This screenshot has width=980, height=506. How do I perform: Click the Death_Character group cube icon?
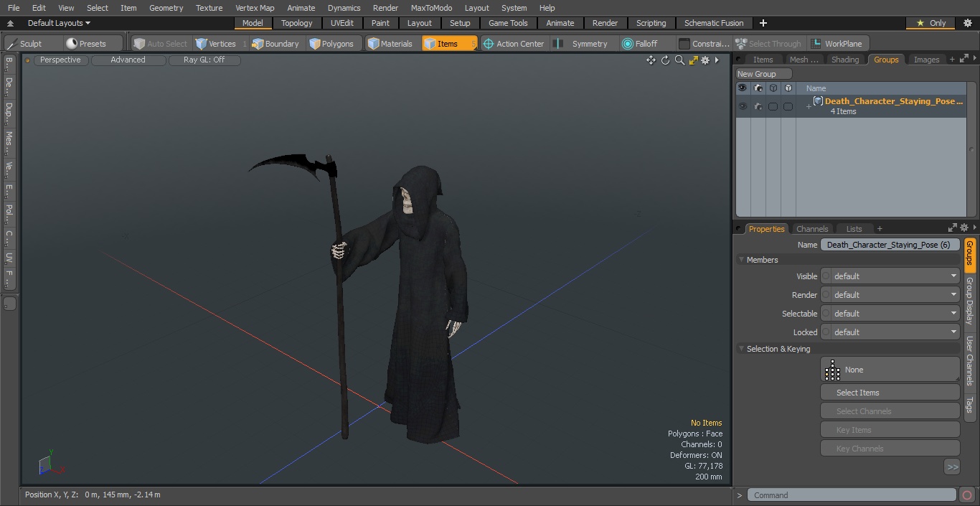(818, 101)
